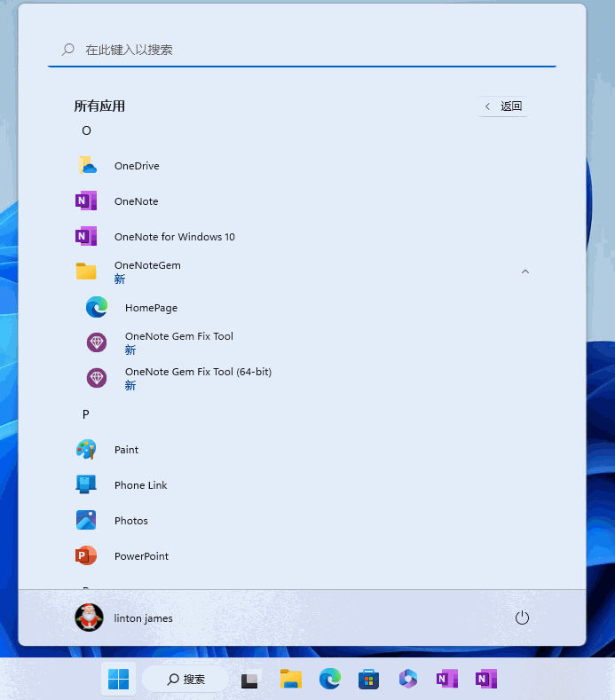Viewport: 615px width, 700px height.
Task: Open Microsoft Store on the taskbar
Action: [369, 679]
